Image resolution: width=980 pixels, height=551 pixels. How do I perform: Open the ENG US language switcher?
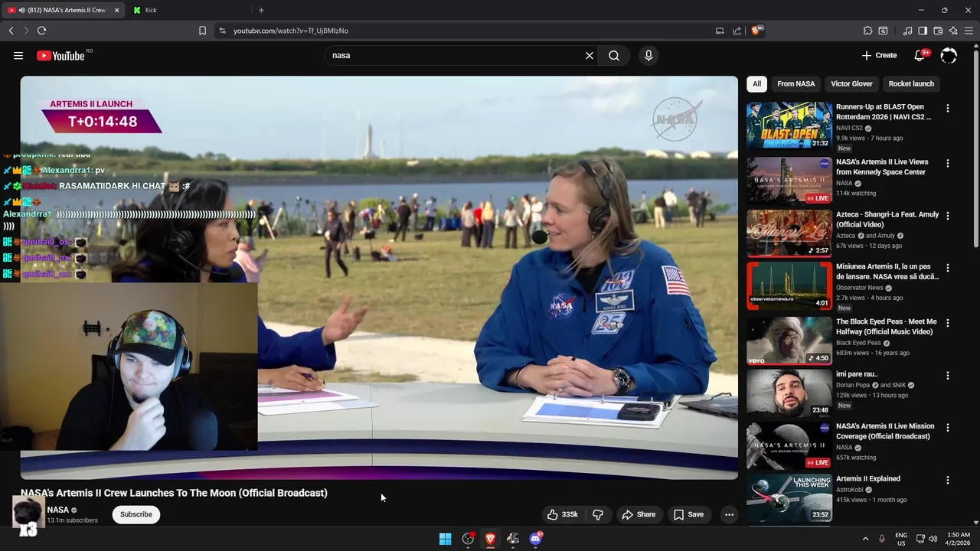(x=901, y=539)
